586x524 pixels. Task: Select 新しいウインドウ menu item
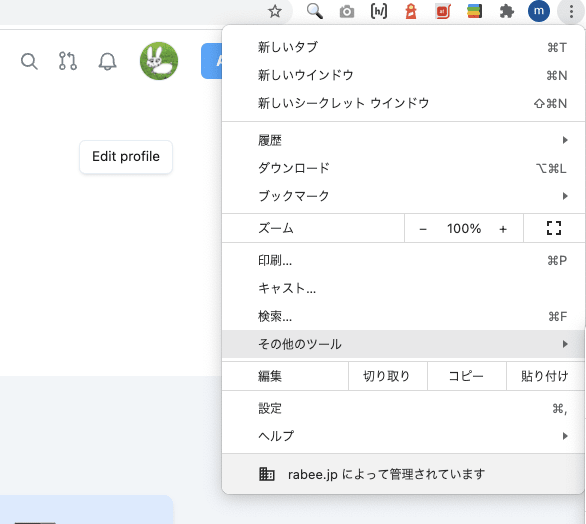[403, 75]
